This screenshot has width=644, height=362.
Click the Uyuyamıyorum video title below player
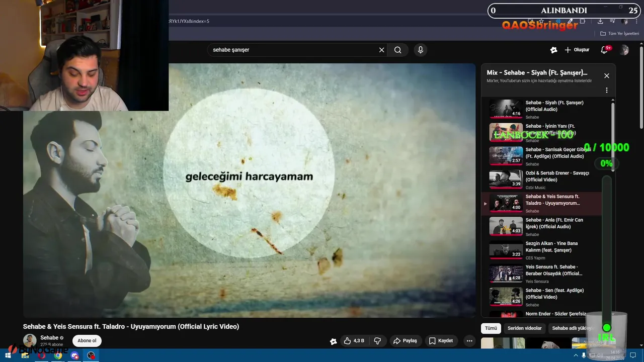pos(131,326)
